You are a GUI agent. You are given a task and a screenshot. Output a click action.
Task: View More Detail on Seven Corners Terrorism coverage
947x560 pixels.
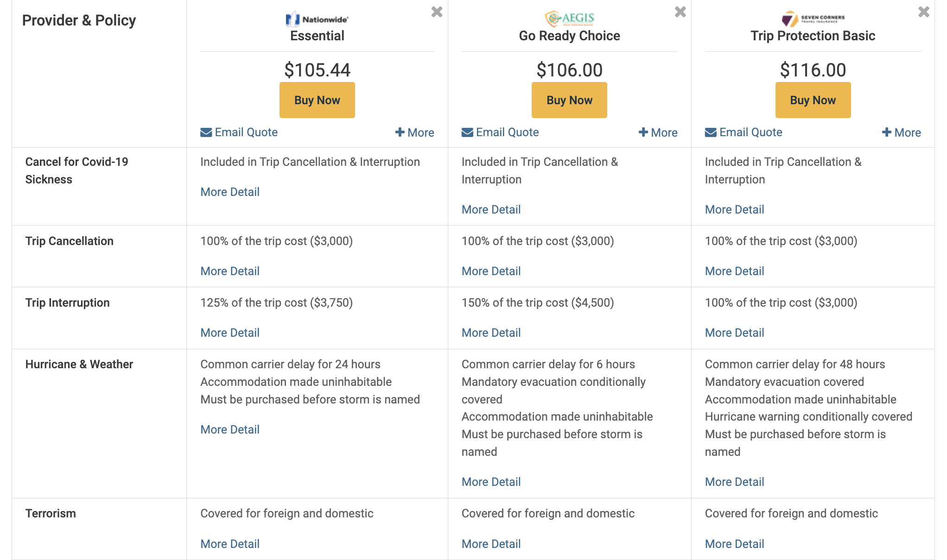(735, 544)
